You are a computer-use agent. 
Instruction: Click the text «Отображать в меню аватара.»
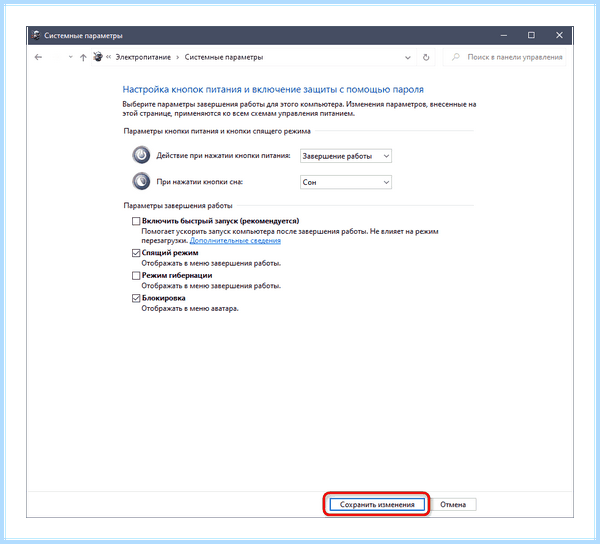click(x=190, y=308)
